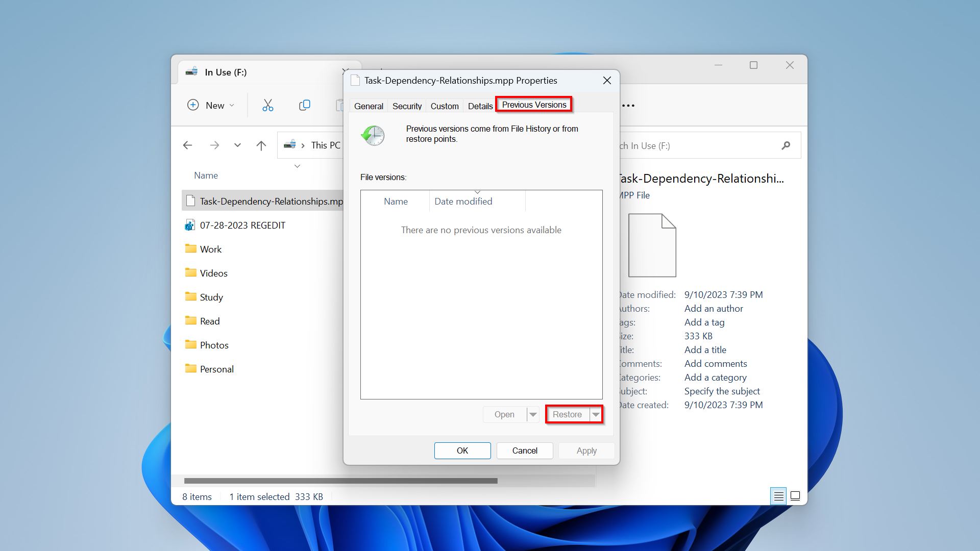Select the Details tab in properties

(x=479, y=104)
